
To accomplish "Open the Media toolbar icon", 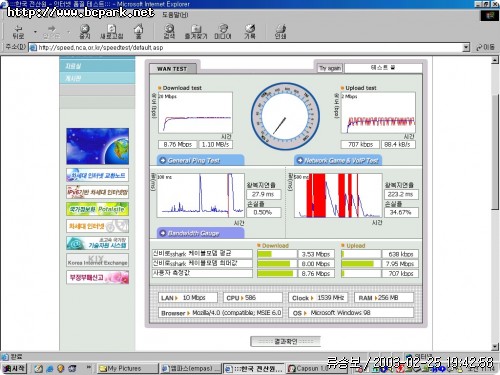I will pyautogui.click(x=223, y=31).
